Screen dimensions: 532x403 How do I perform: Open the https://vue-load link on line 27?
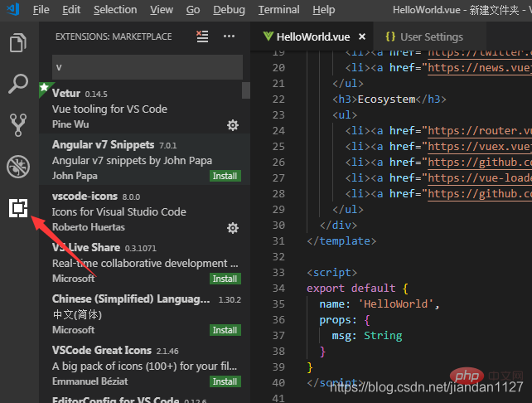tap(480, 178)
